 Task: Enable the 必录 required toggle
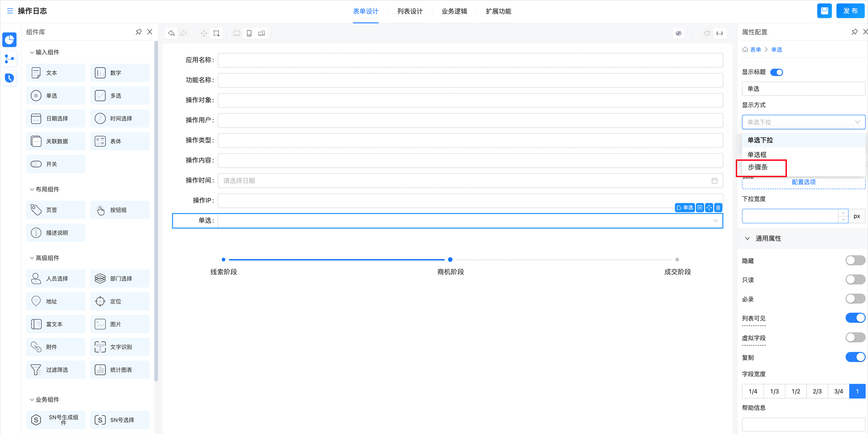click(x=855, y=299)
